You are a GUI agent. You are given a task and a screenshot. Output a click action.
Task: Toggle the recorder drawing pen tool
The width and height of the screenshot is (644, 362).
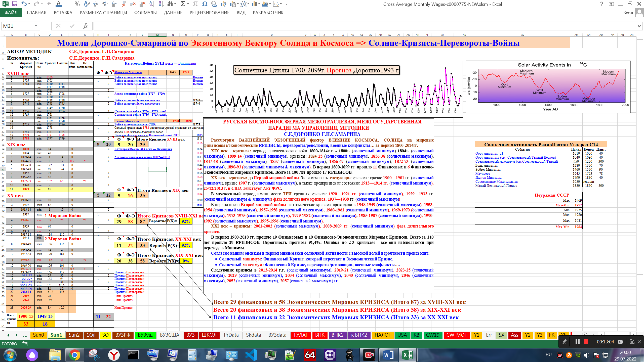point(564,342)
